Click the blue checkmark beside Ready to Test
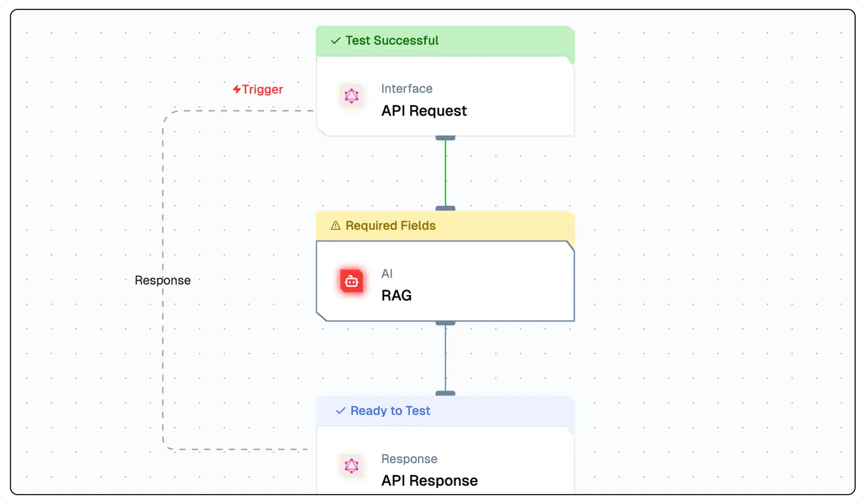This screenshot has height=504, width=863. (x=340, y=410)
